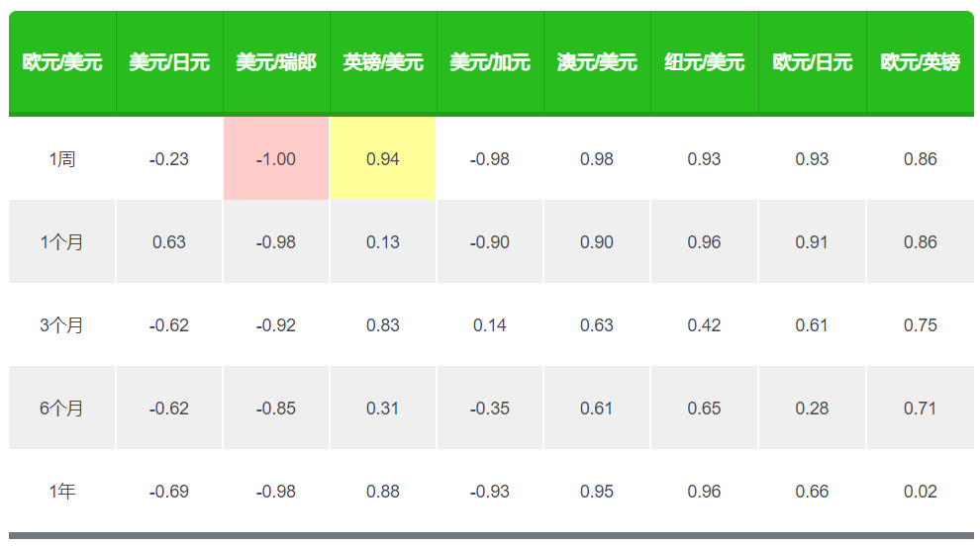Viewport: 980px width, 546px height.
Task: Select the 1个月 row label
Action: coord(62,242)
